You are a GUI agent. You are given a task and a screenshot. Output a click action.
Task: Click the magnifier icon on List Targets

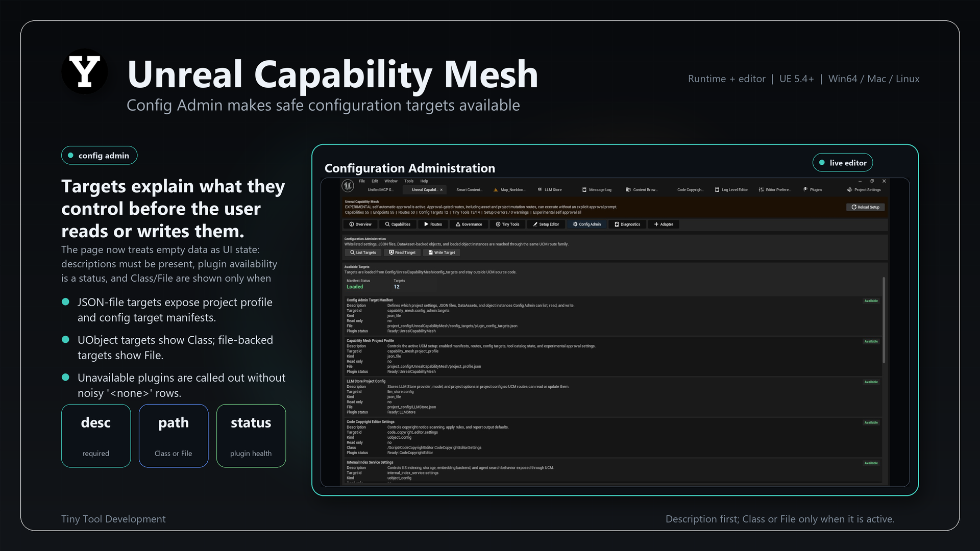[x=352, y=253]
